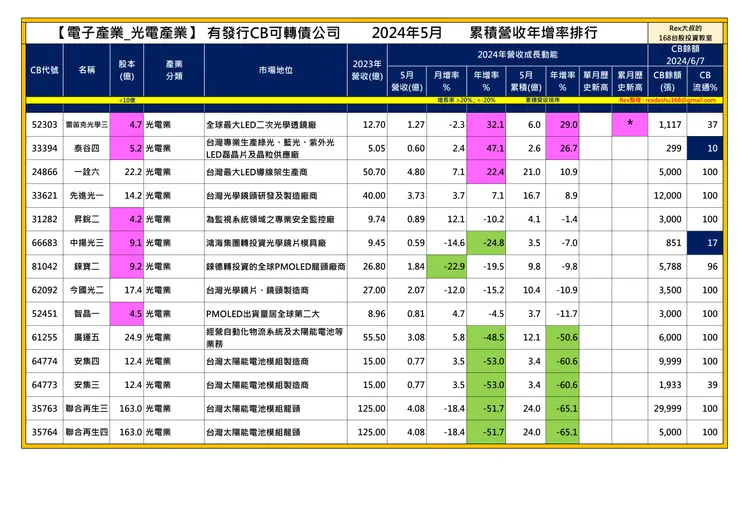Click CB code 61255
Screen dimensions: 740x523
click(44, 337)
